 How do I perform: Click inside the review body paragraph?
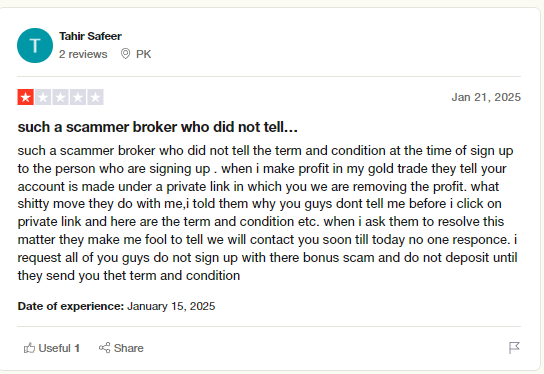[267, 213]
